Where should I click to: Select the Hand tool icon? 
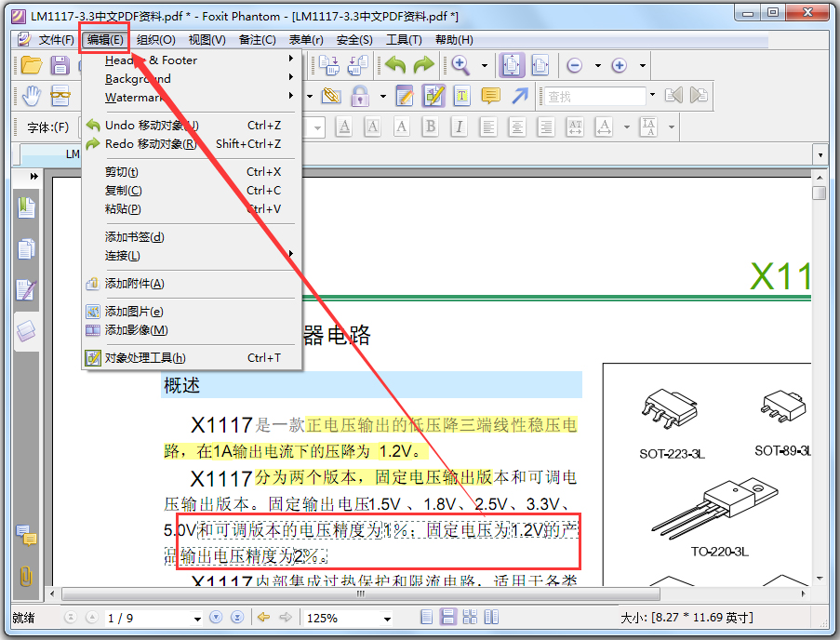pos(32,96)
